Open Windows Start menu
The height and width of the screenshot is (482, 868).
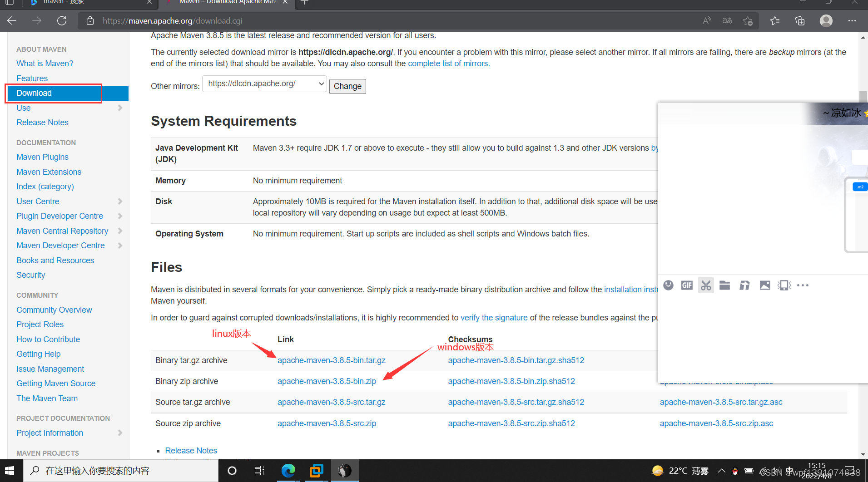(x=10, y=471)
